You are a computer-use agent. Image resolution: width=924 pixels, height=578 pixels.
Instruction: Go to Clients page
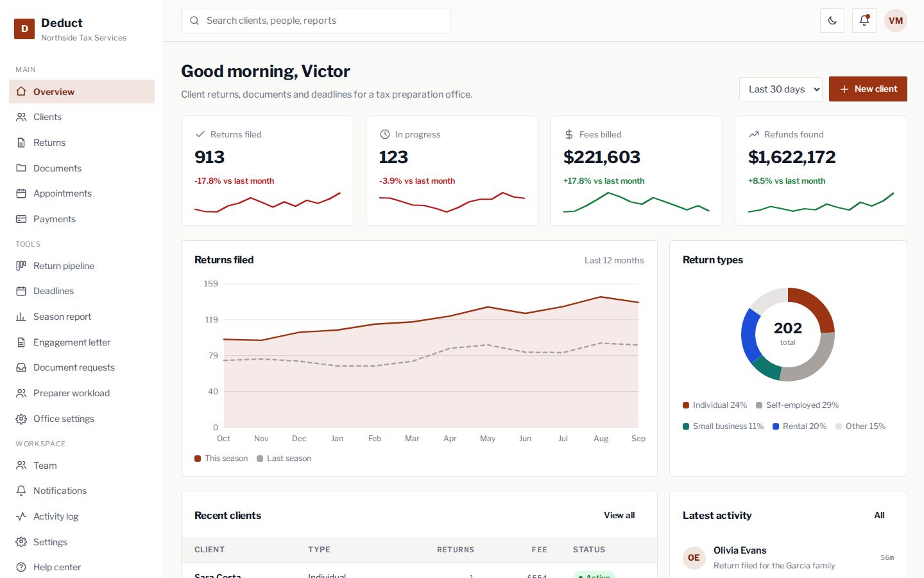(82, 117)
